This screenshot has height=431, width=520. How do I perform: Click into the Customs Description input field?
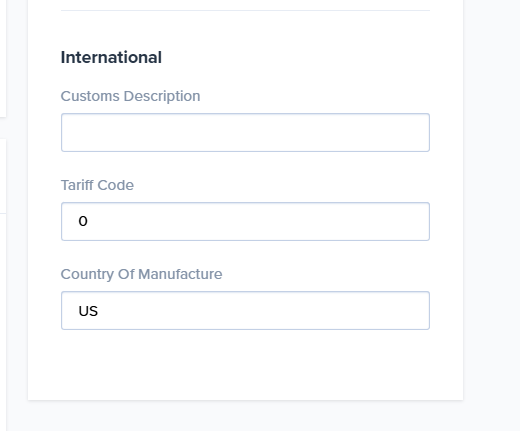245,132
